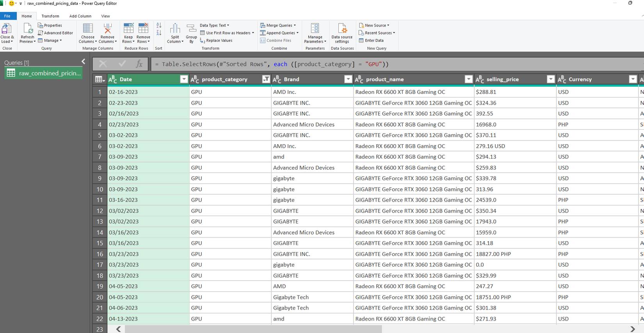Click the Split Column icon
This screenshot has height=333, width=644.
(175, 29)
